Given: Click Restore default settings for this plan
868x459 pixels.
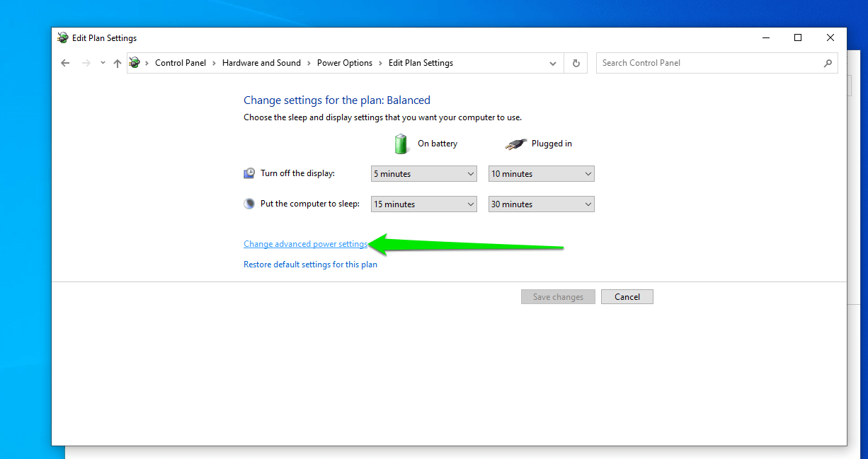Looking at the screenshot, I should 310,265.
